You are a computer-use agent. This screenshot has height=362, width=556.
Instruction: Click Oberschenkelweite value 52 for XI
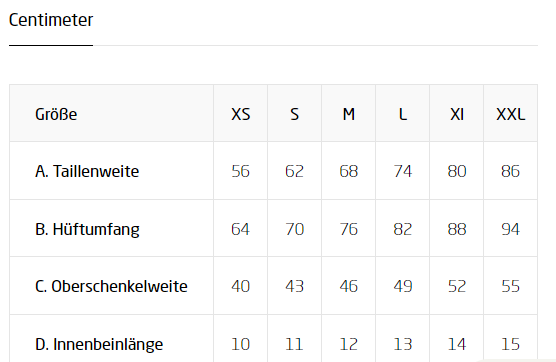tap(456, 286)
